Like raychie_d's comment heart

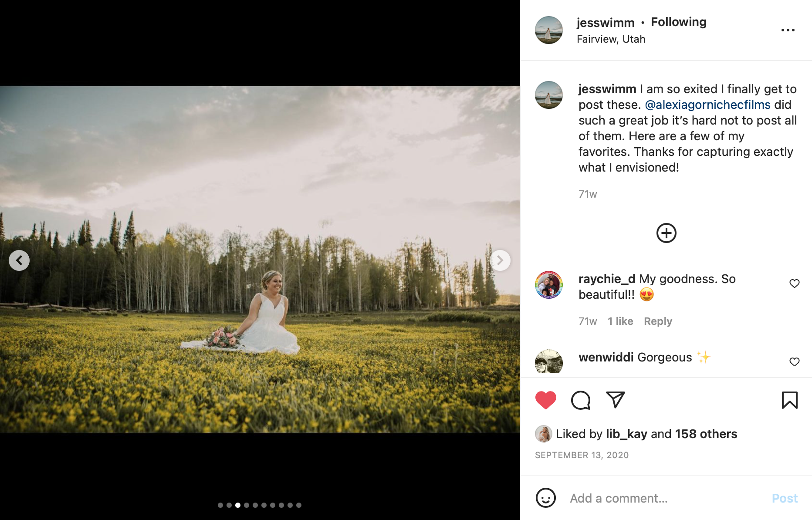pyautogui.click(x=794, y=284)
